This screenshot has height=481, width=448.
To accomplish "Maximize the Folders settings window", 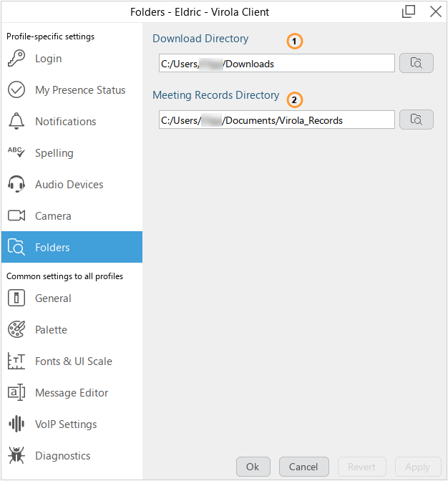I will point(409,11).
